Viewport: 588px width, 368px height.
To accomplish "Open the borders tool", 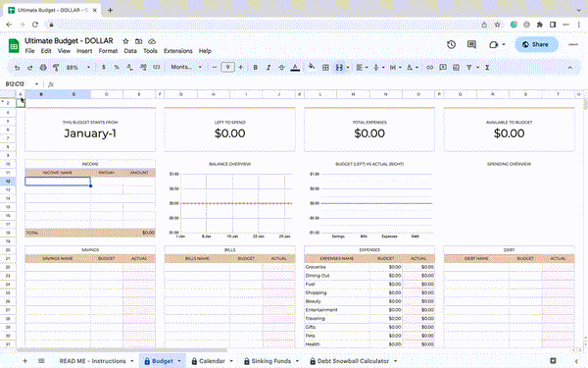I will pos(325,68).
